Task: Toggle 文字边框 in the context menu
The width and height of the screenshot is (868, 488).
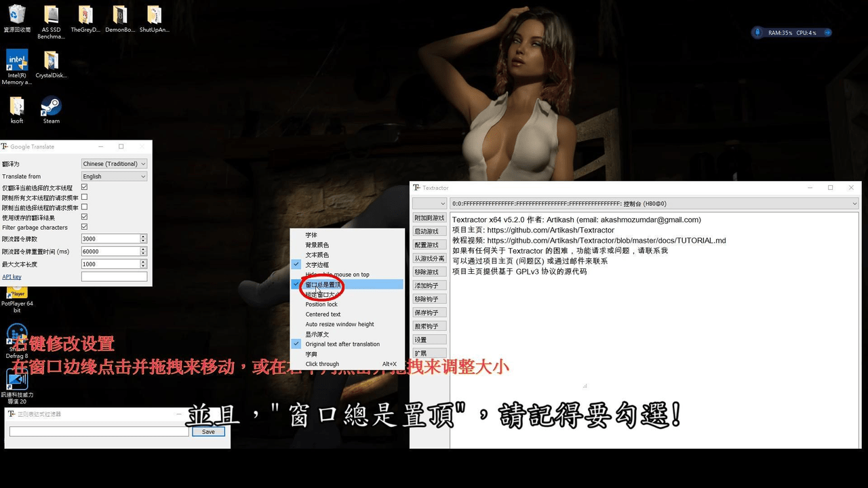Action: [x=317, y=265]
